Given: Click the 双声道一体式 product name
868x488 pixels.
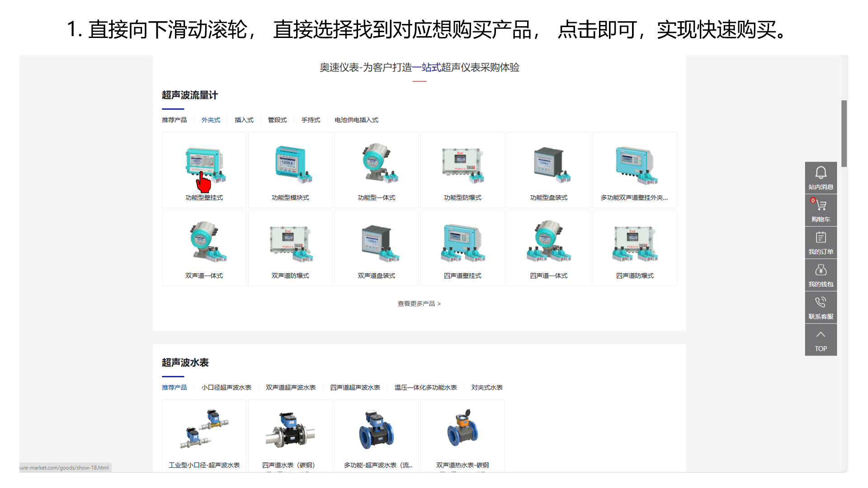Looking at the screenshot, I should pos(204,276).
